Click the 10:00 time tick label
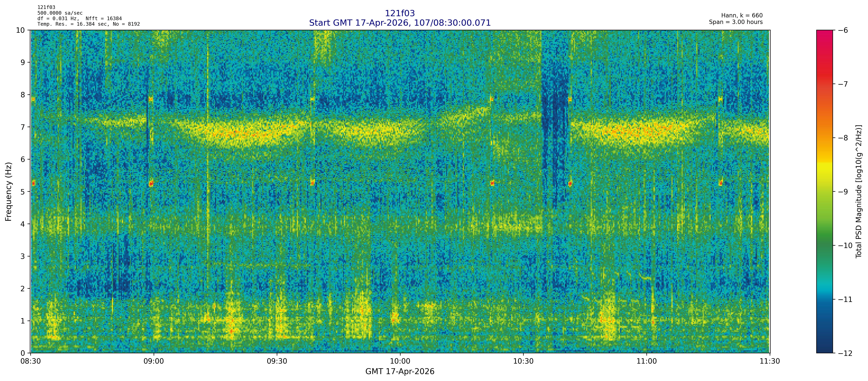The width and height of the screenshot is (868, 381). point(400,362)
